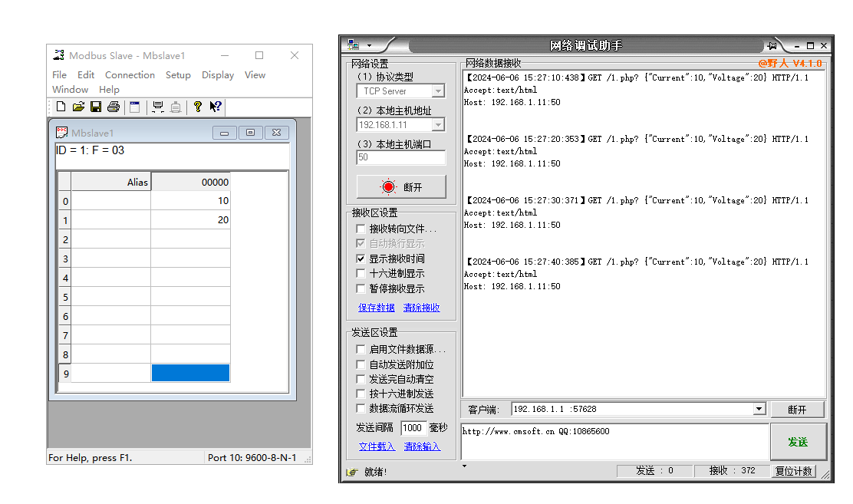Click the Connect icon in Modbus Slave toolbar
This screenshot has height=504, width=853.
(x=158, y=107)
